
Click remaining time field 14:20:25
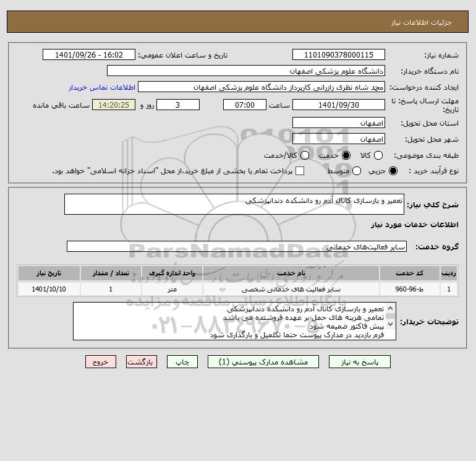(114, 105)
